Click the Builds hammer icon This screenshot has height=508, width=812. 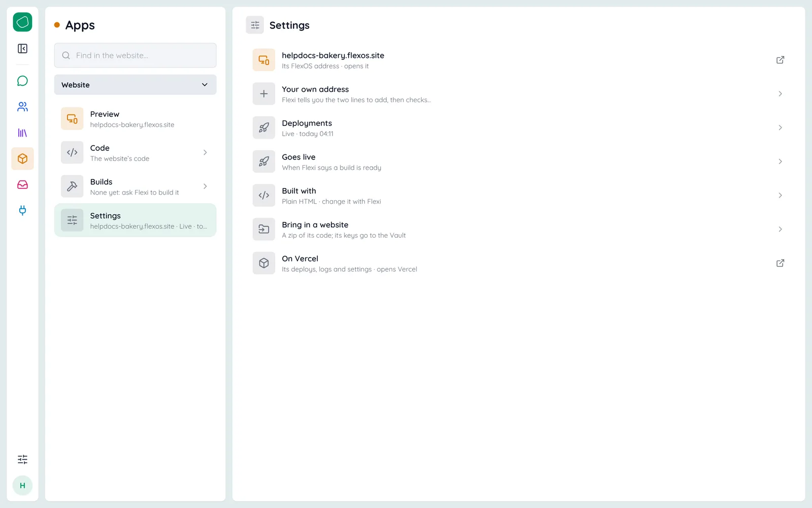point(72,186)
